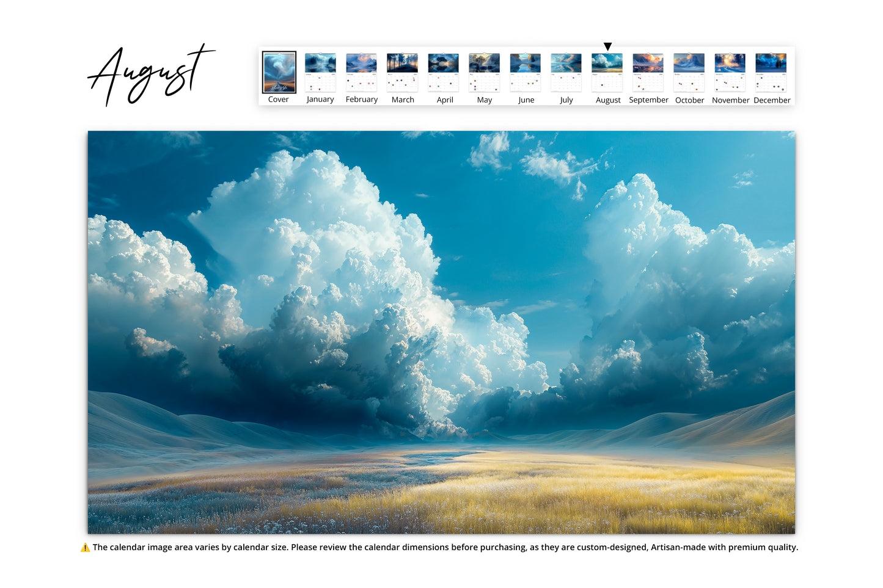Open the November calendar thumbnail
Image resolution: width=883 pixels, height=588 pixels.
pos(730,73)
